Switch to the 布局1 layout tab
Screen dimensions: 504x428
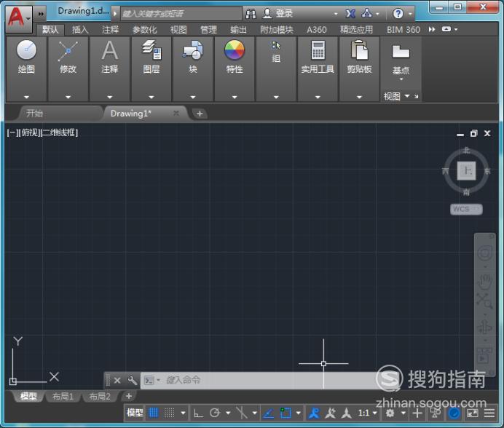tap(63, 397)
